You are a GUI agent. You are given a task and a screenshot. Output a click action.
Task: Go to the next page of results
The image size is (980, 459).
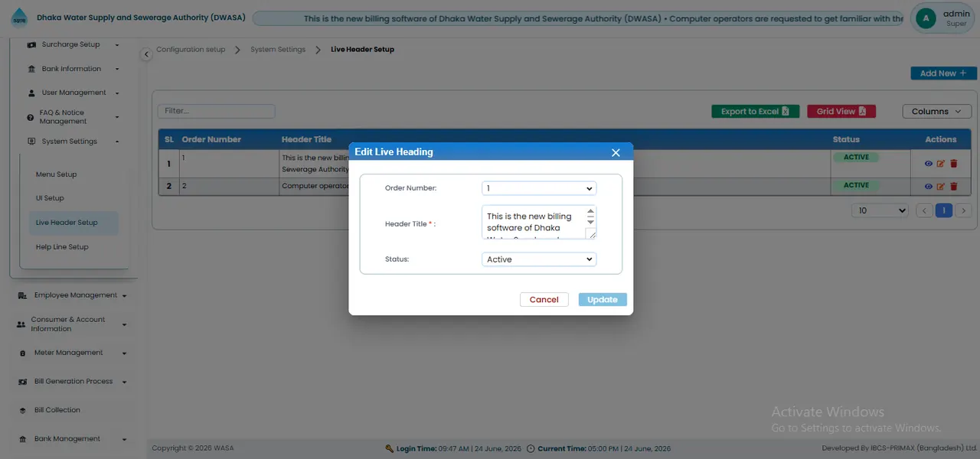point(964,210)
